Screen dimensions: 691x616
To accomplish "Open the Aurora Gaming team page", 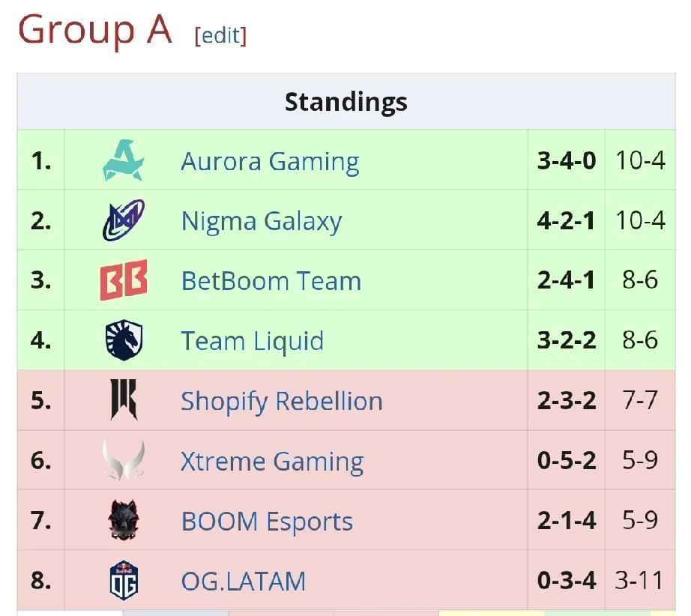I will pos(270,162).
